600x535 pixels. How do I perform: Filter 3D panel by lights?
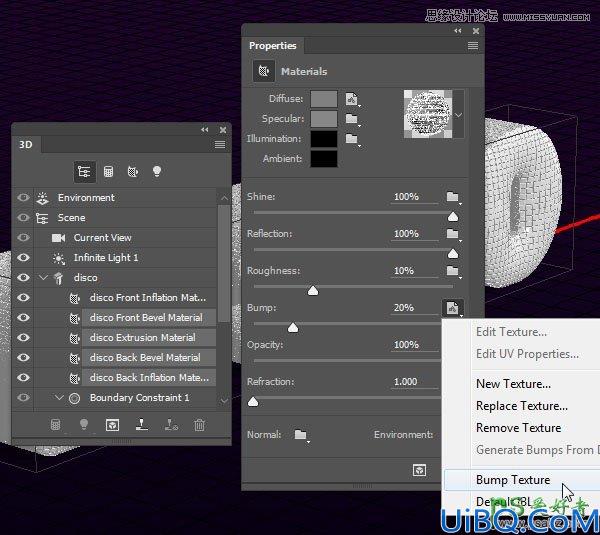157,171
